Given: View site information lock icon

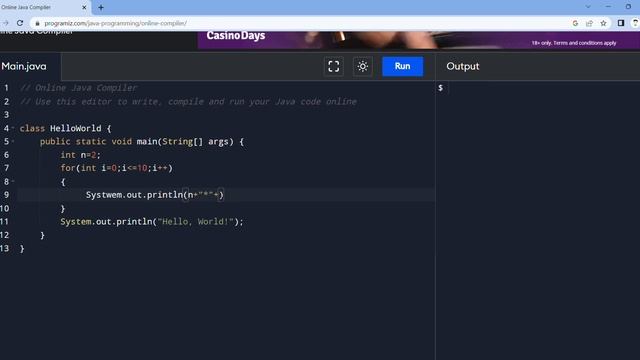Looking at the screenshot, I should [x=38, y=23].
